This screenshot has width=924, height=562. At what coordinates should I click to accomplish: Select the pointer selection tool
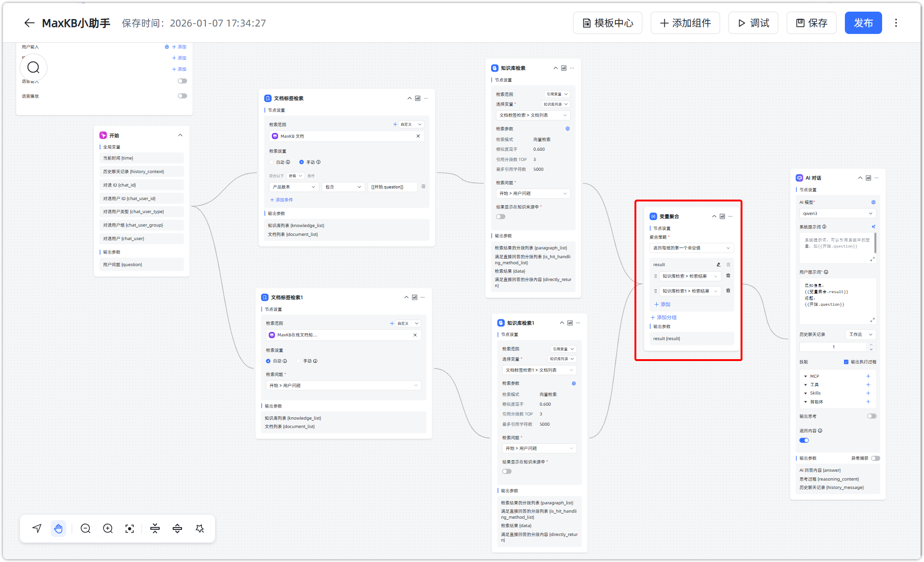[37, 529]
